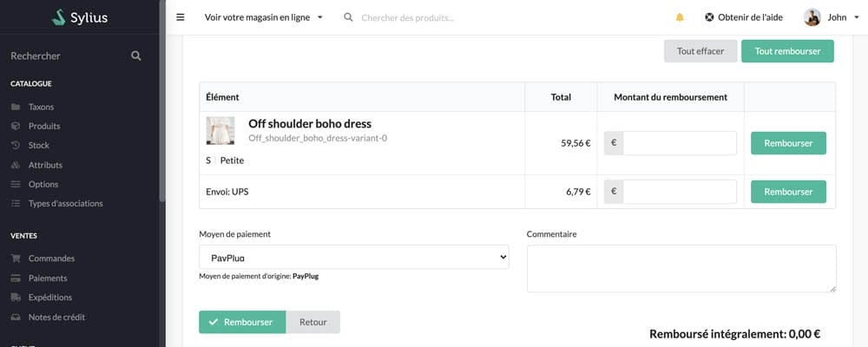Open the notifications bell icon
Viewport: 868px width, 347px height.
coord(680,17)
